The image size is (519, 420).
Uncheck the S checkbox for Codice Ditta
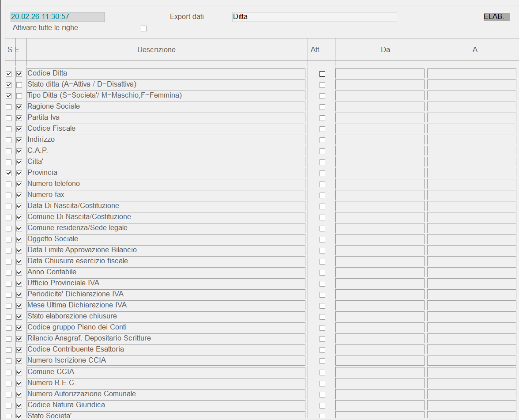pyautogui.click(x=9, y=74)
